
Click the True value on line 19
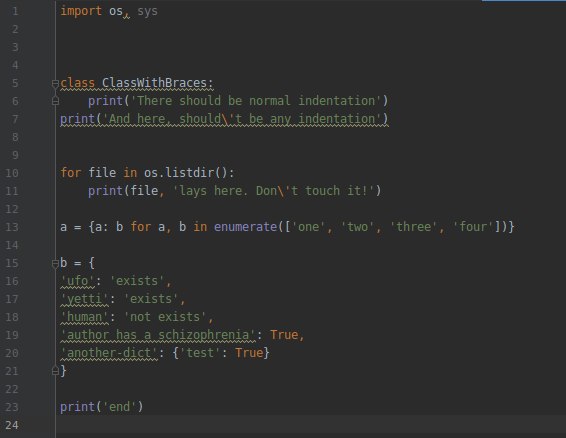(x=284, y=335)
